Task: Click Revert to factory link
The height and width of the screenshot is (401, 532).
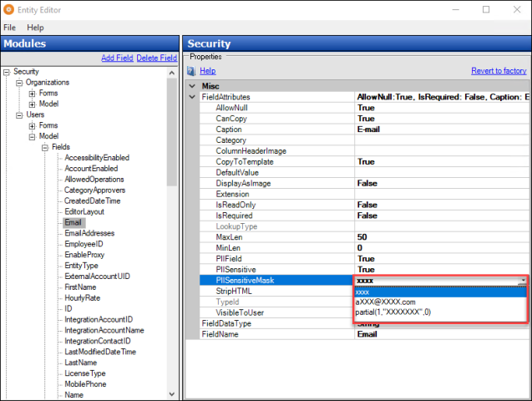Action: click(x=499, y=71)
